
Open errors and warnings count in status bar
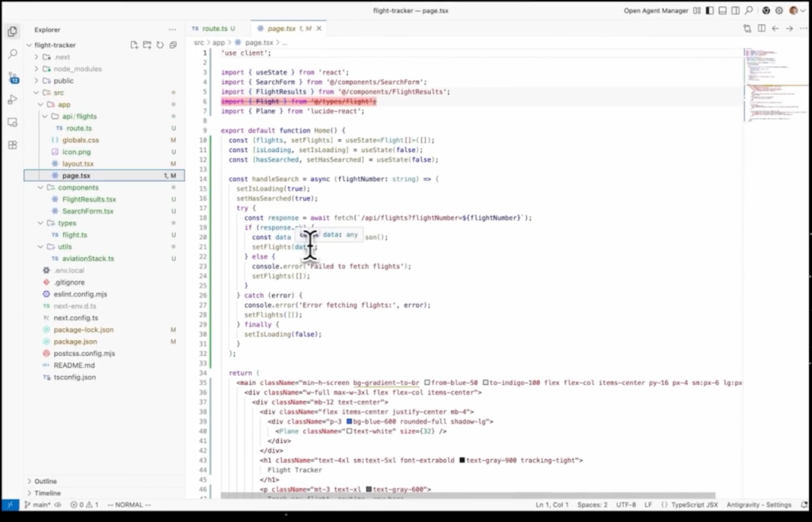click(x=84, y=505)
